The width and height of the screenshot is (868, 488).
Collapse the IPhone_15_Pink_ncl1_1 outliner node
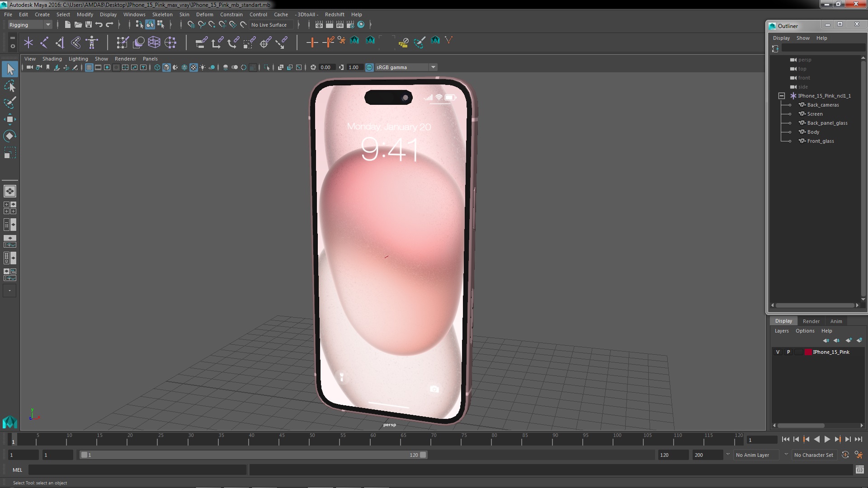point(781,96)
